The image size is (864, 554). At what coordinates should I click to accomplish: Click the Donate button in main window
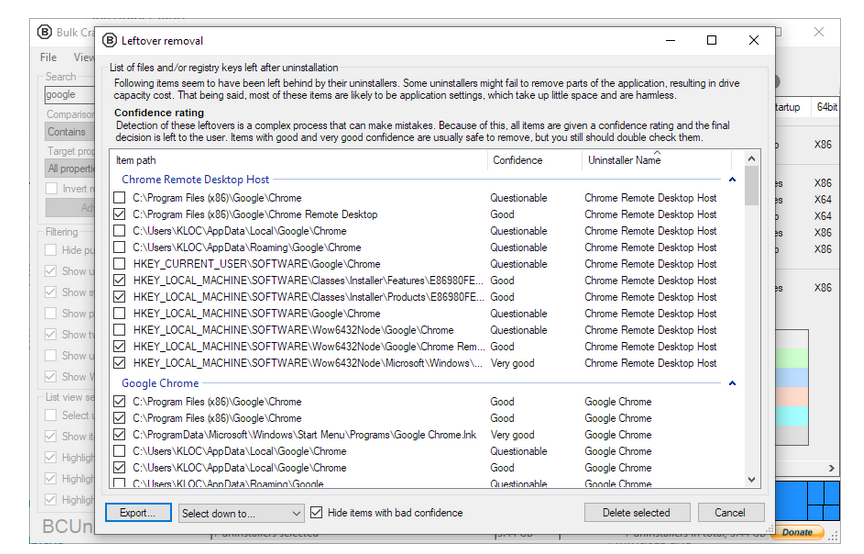pos(797,533)
